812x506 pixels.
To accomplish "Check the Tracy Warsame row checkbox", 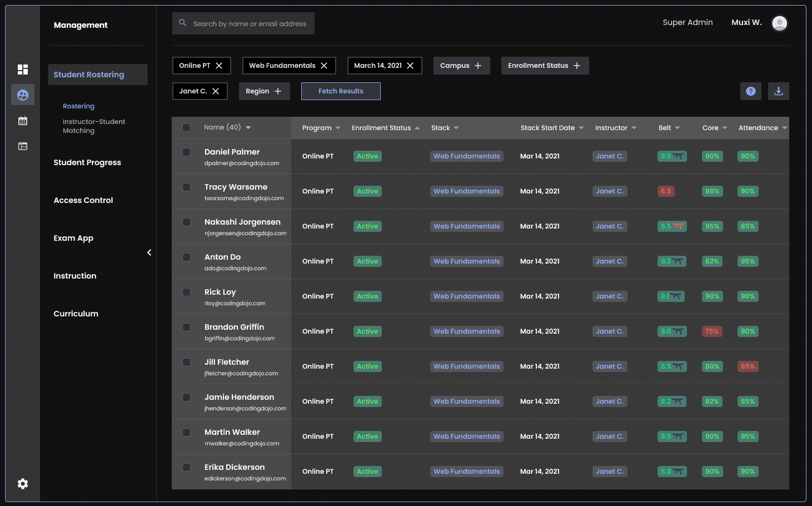I will [x=187, y=187].
